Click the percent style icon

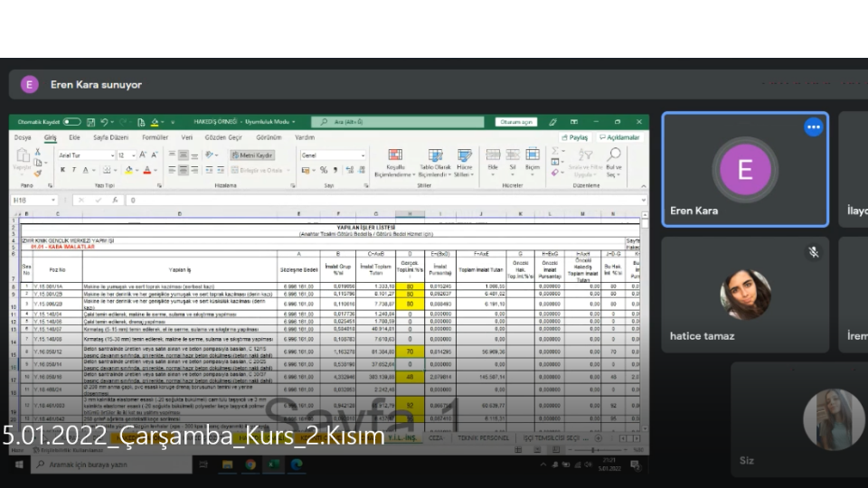(324, 171)
